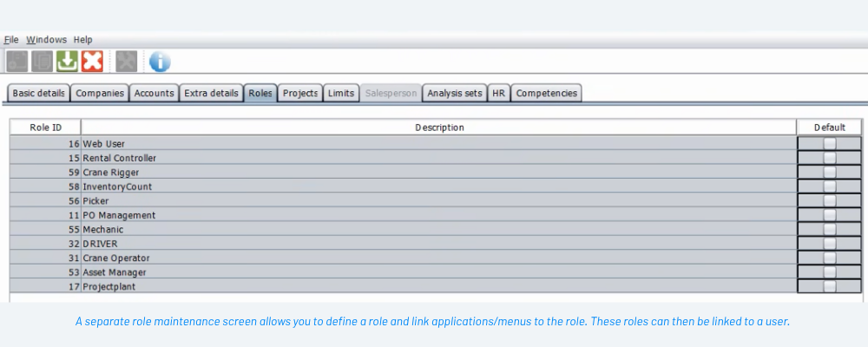
Task: Open the Help menu
Action: point(82,40)
